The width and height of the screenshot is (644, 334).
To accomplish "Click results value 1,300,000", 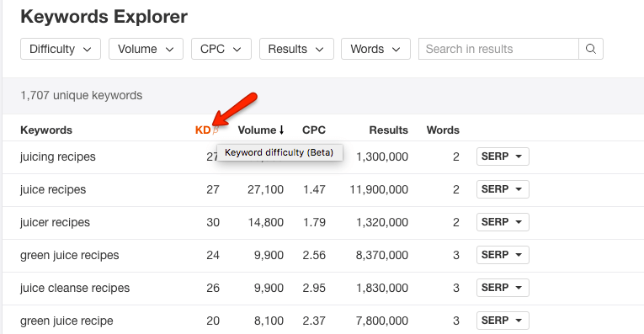I will coord(382,156).
